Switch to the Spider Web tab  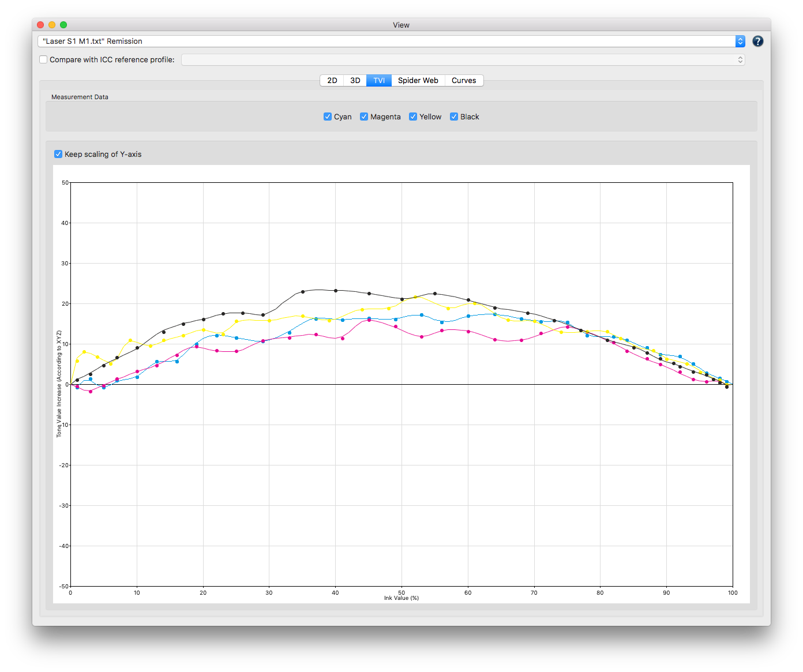418,80
